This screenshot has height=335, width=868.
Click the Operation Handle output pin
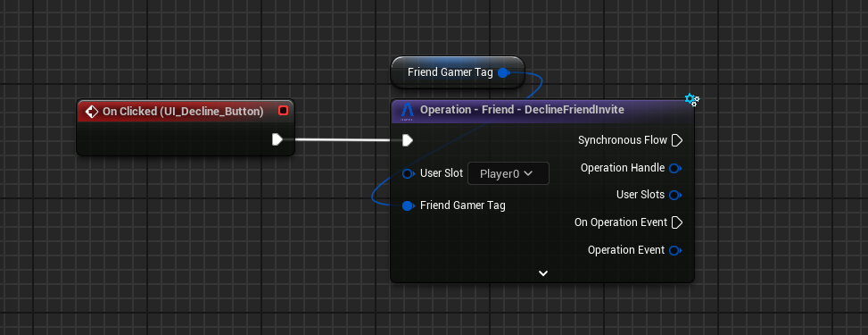click(674, 168)
